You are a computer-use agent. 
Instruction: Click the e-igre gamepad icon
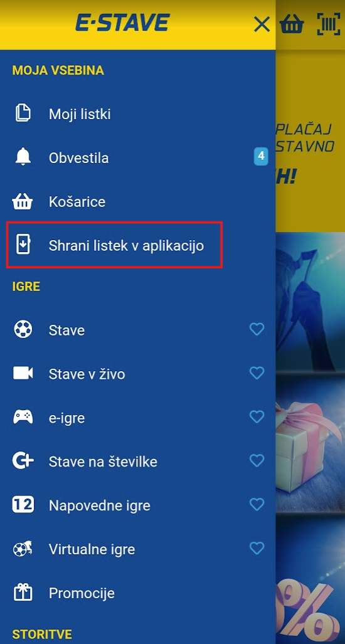pyautogui.click(x=23, y=418)
